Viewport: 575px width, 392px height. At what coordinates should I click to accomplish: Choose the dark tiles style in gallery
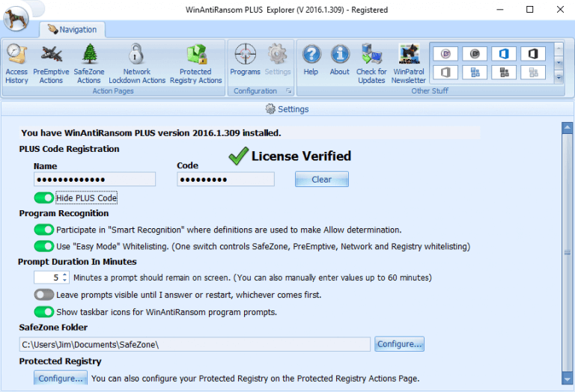click(504, 72)
